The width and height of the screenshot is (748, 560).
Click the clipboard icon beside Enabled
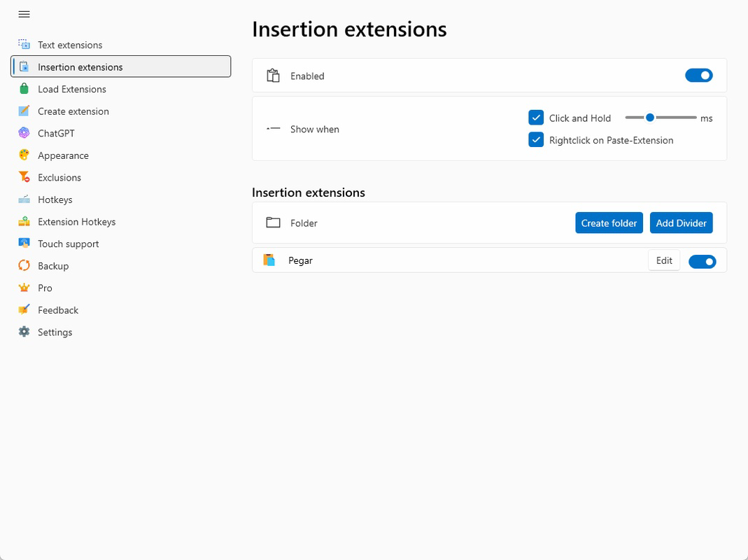(273, 76)
